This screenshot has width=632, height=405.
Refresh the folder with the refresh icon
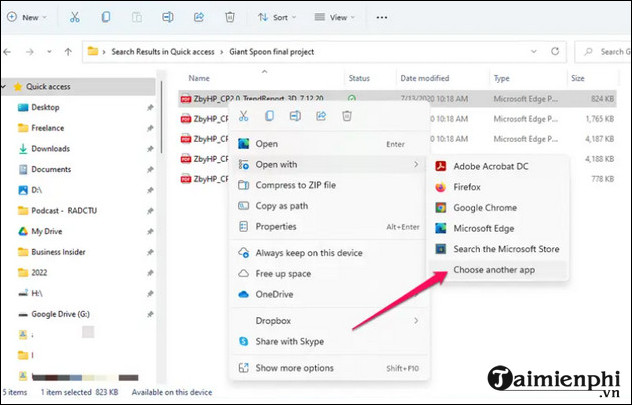555,51
